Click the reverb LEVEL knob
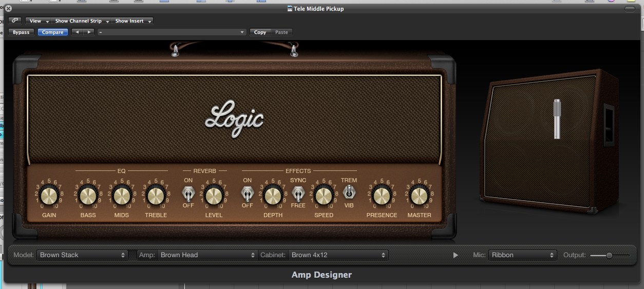644x289 pixels. pyautogui.click(x=214, y=196)
